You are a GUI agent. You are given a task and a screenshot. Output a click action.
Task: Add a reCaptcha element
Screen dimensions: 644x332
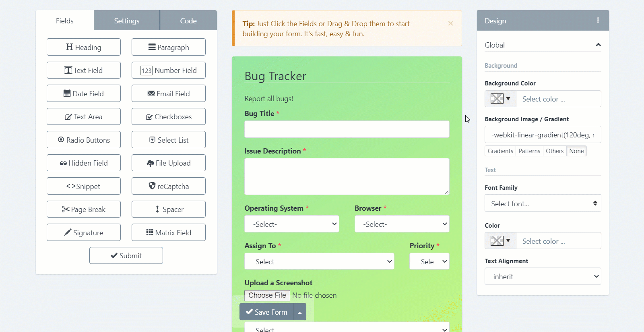pos(168,186)
